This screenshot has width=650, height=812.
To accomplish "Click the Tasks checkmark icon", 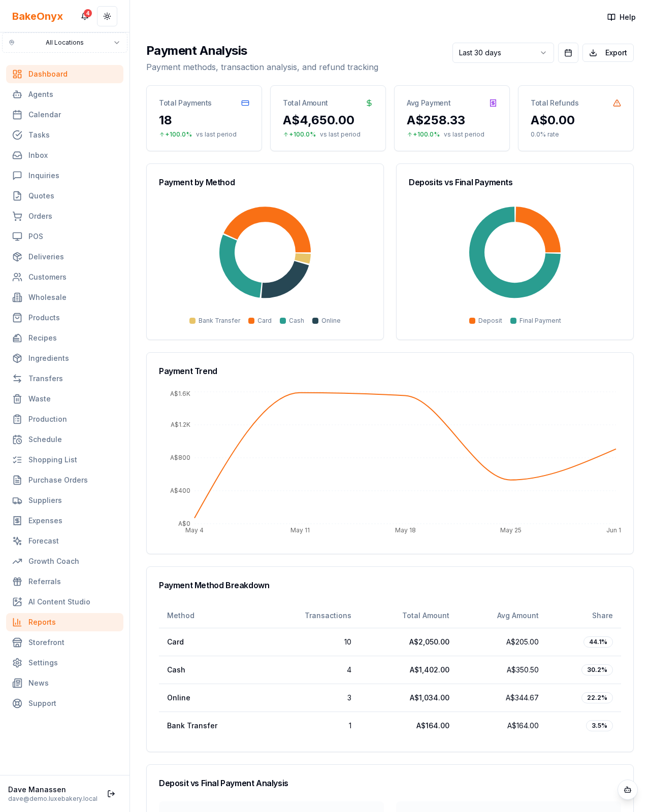I will [17, 135].
